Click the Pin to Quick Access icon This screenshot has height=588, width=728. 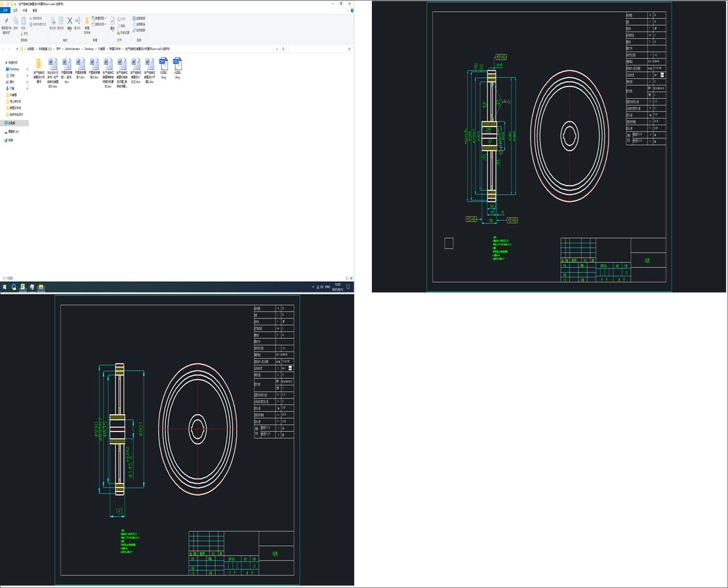[6, 21]
